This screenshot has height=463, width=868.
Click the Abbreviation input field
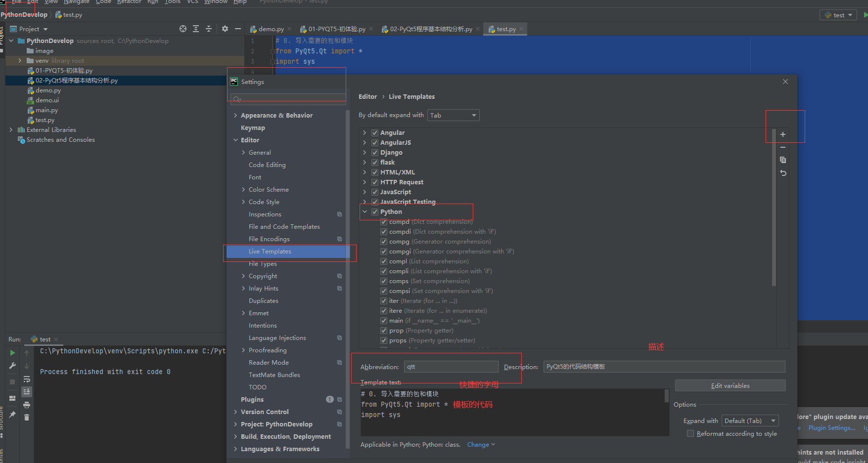[451, 367]
